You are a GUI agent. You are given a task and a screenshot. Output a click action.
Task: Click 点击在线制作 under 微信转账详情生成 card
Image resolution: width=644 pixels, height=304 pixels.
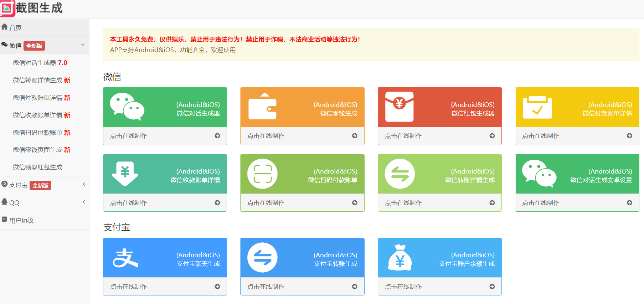coord(403,203)
